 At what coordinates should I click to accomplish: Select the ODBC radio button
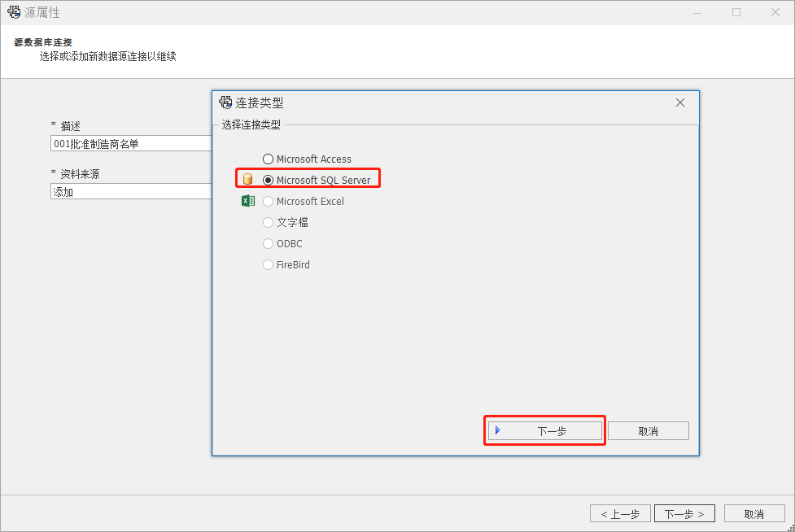(269, 243)
